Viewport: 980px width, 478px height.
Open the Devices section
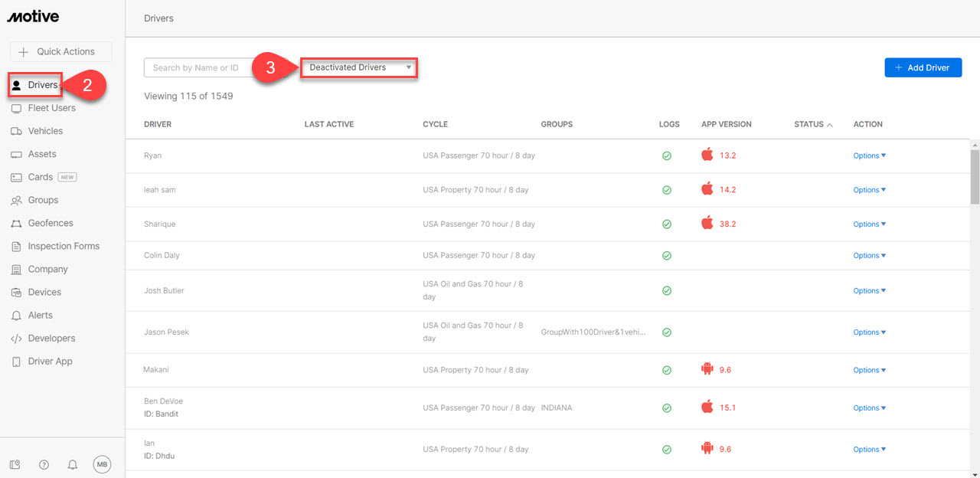click(x=44, y=292)
